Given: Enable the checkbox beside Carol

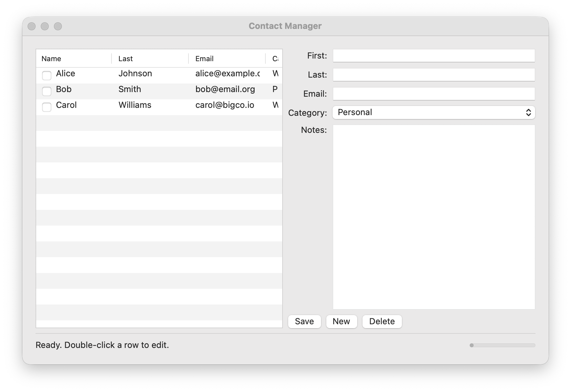Looking at the screenshot, I should 47,107.
